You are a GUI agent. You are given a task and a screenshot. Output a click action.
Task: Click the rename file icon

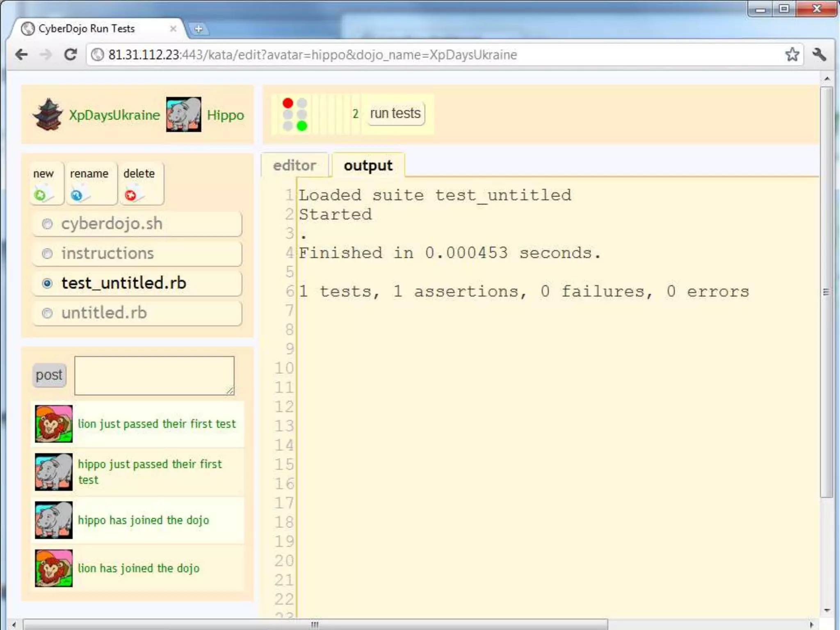[x=77, y=195]
